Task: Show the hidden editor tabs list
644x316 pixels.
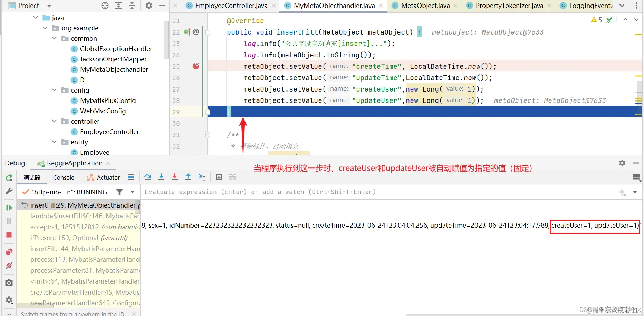Action: pyautogui.click(x=622, y=6)
